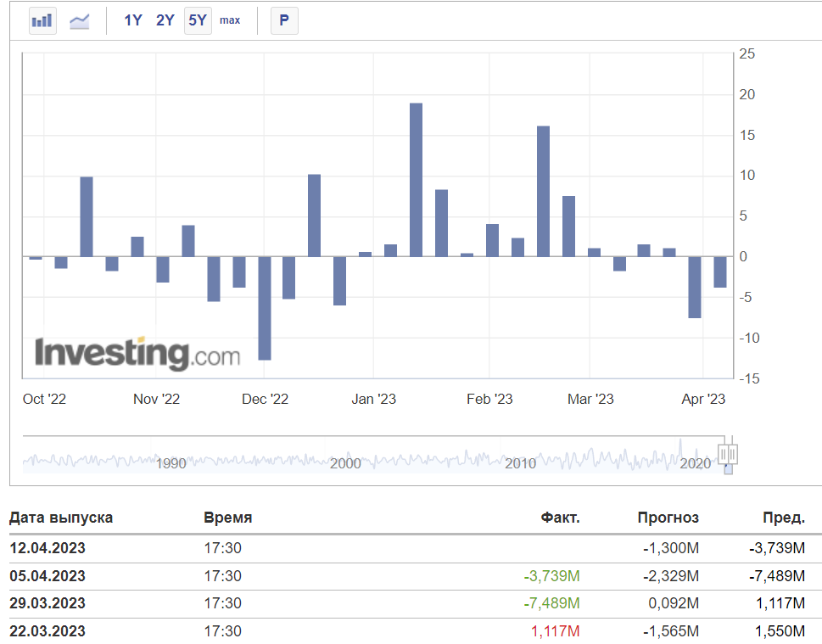822x644 pixels.
Task: Click the P button in chart toolbar
Action: click(x=284, y=20)
